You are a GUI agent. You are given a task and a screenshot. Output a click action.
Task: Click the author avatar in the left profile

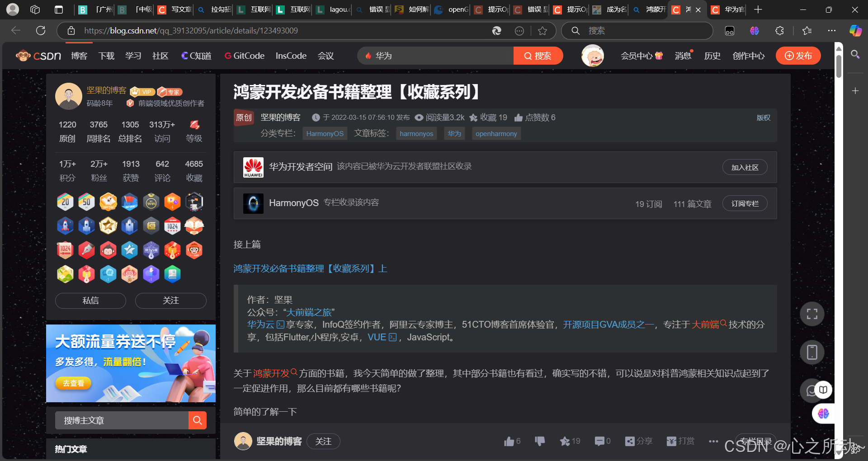click(69, 96)
